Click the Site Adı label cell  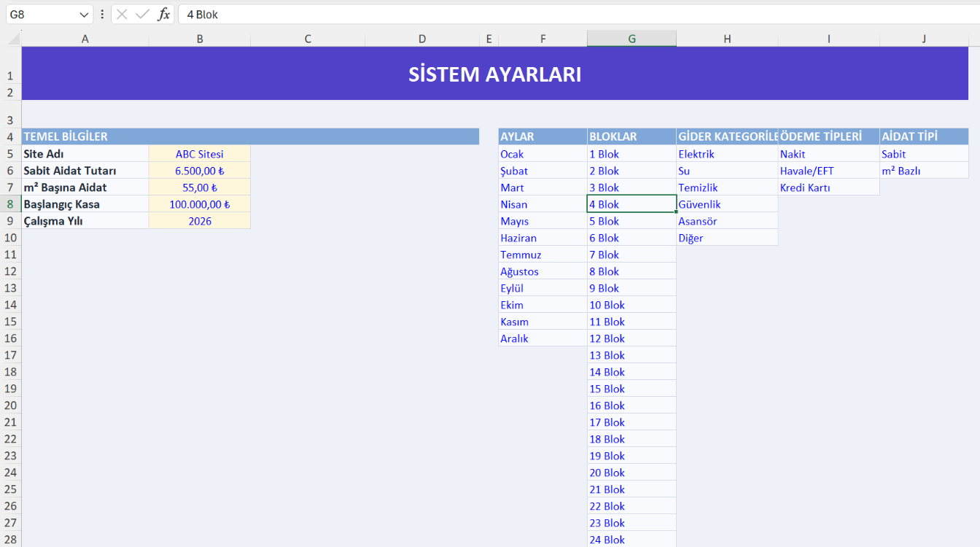[85, 154]
